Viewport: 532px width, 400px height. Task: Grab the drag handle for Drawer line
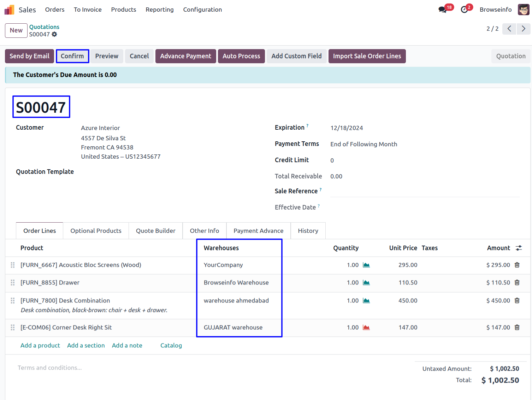click(13, 283)
